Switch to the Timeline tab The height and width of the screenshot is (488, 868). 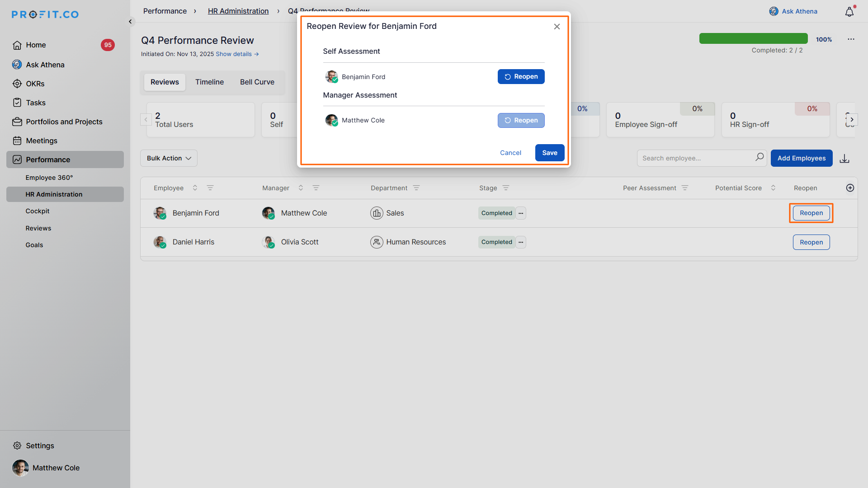click(x=209, y=82)
